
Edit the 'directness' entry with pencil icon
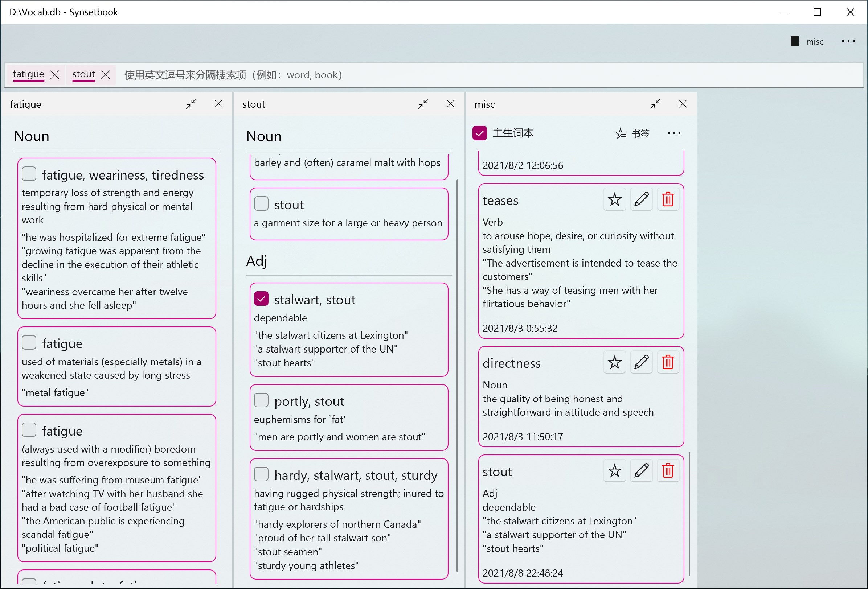point(641,362)
